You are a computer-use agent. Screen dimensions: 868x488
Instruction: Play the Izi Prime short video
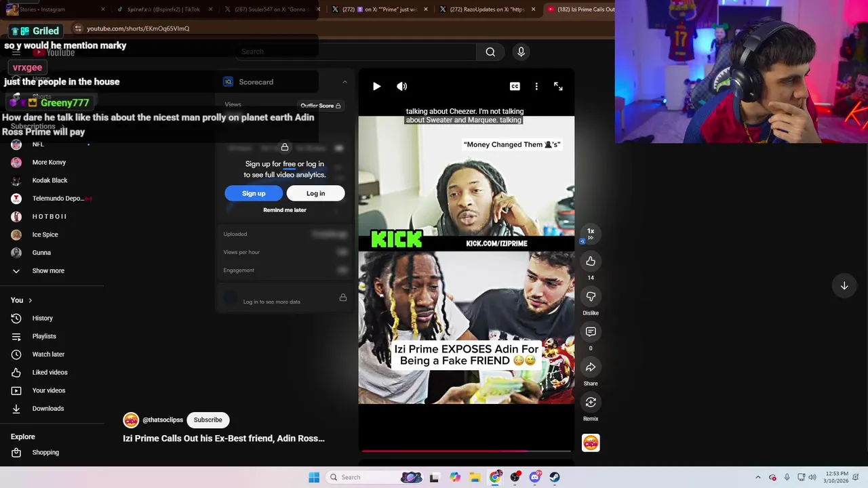(x=376, y=86)
